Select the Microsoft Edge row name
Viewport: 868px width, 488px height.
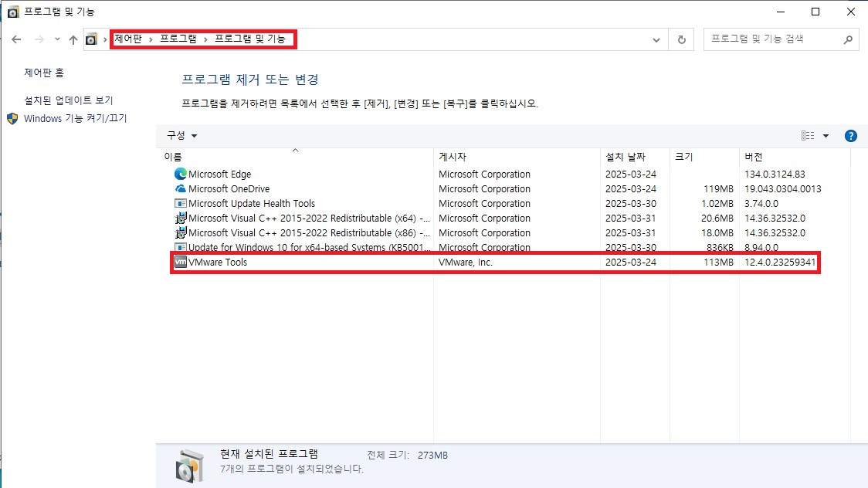(220, 174)
